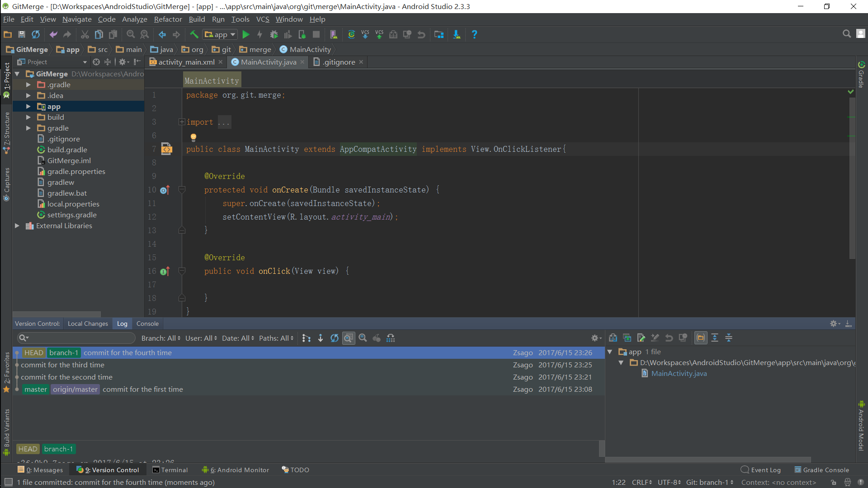The image size is (868, 488).
Task: Click the Cut scissors icon
Action: click(85, 34)
